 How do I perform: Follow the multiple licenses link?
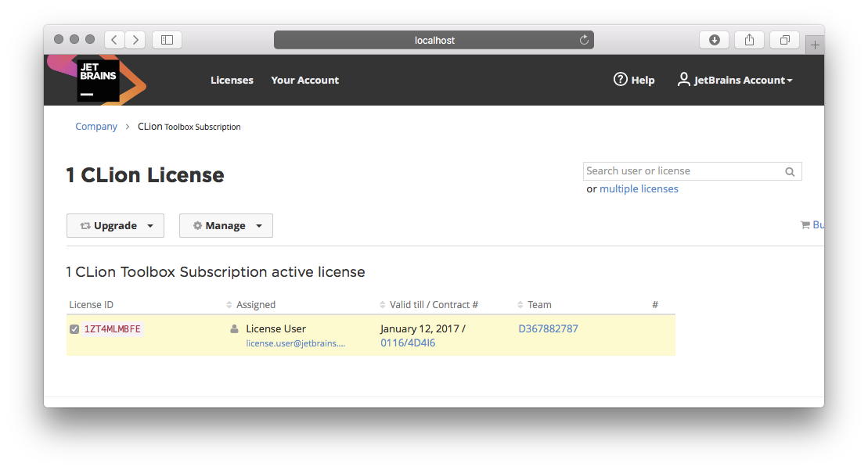[639, 189]
